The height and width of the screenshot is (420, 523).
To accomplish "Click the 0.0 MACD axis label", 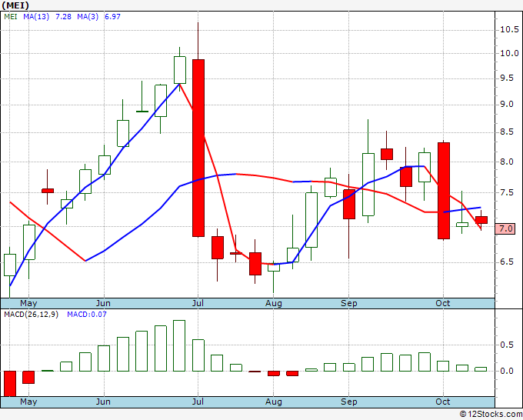I will pyautogui.click(x=507, y=371).
